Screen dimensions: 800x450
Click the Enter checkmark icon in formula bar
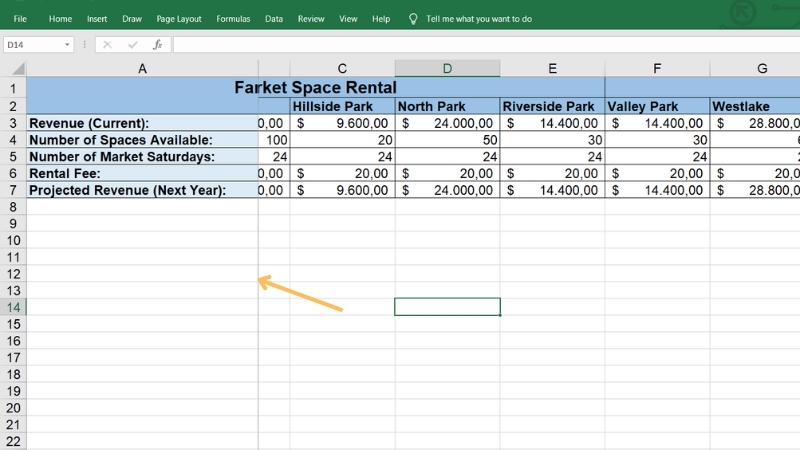pyautogui.click(x=132, y=45)
